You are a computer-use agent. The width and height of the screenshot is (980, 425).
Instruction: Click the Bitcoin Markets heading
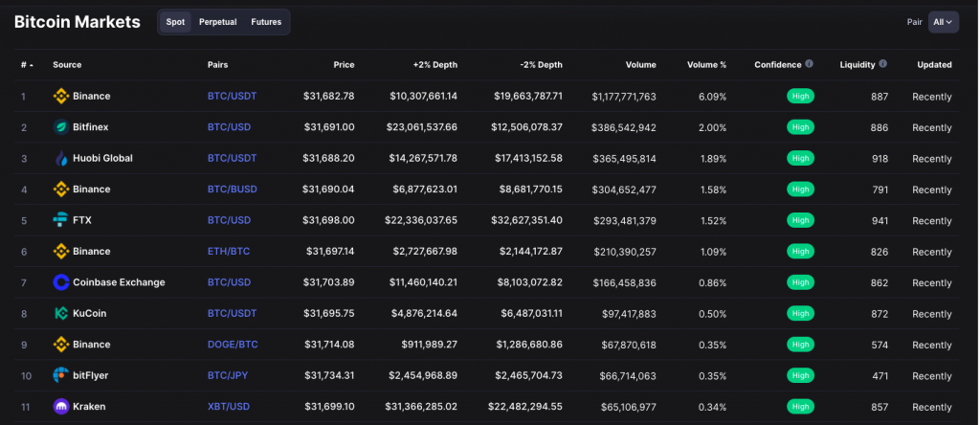tap(78, 22)
